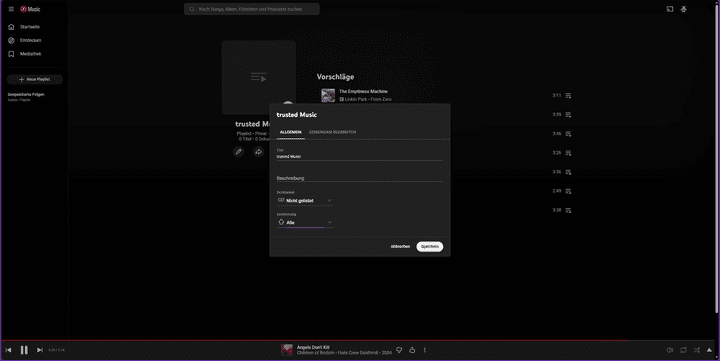This screenshot has width=720, height=361.
Task: Click the YouTube Music logo
Action: click(x=30, y=9)
